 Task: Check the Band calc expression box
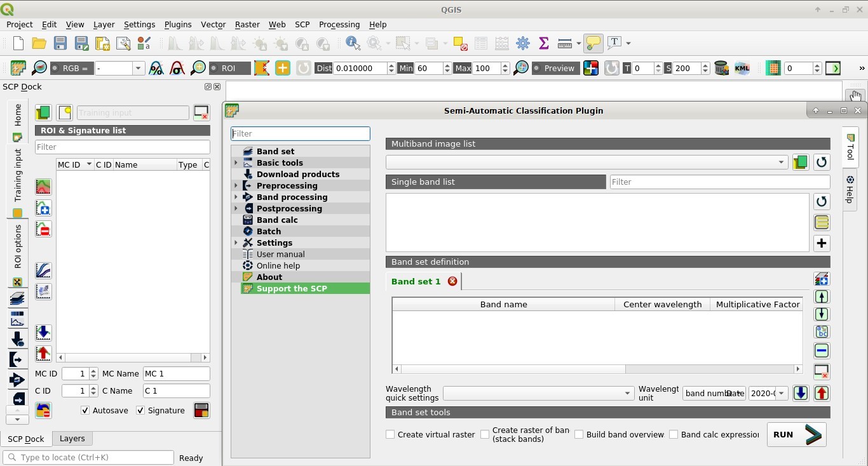click(x=674, y=435)
